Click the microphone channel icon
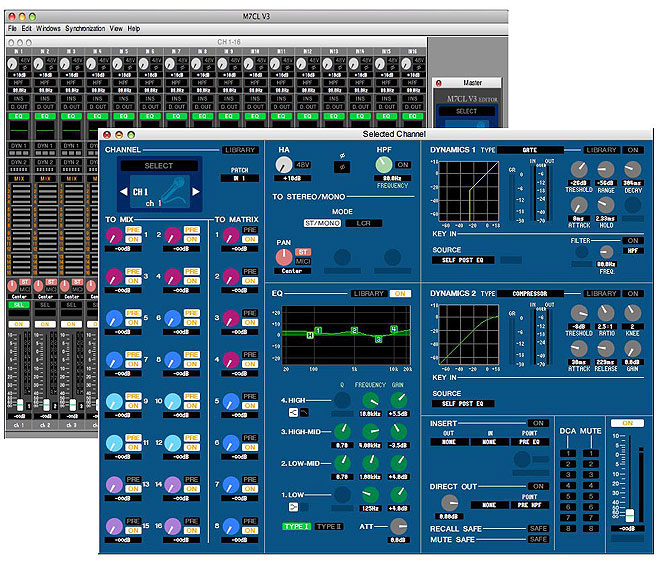Image resolution: width=660 pixels, height=563 pixels. click(x=174, y=191)
